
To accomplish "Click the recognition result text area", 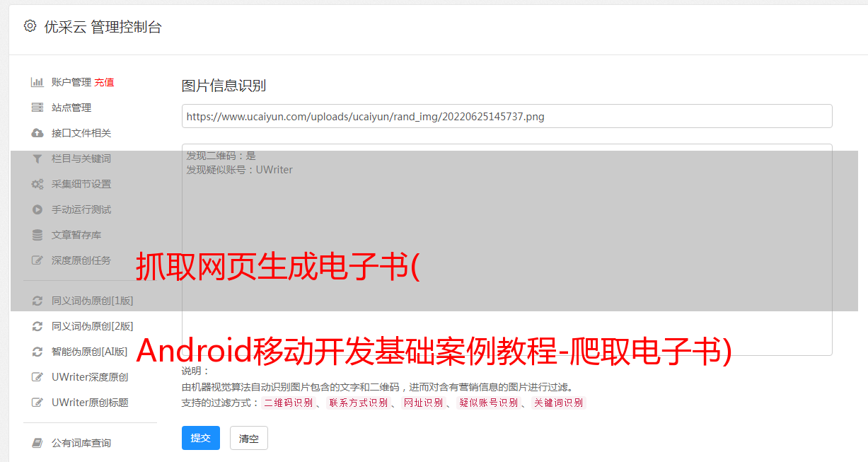I will coord(507,250).
